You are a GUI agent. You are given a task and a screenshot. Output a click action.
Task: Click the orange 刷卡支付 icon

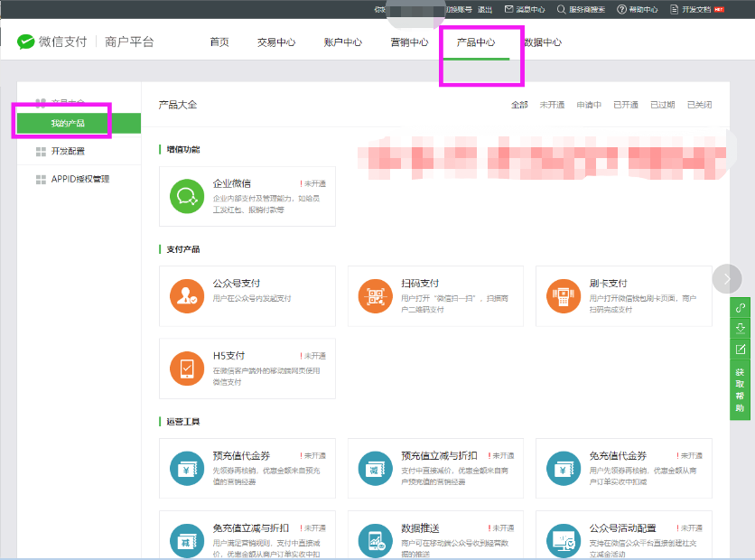(x=564, y=296)
